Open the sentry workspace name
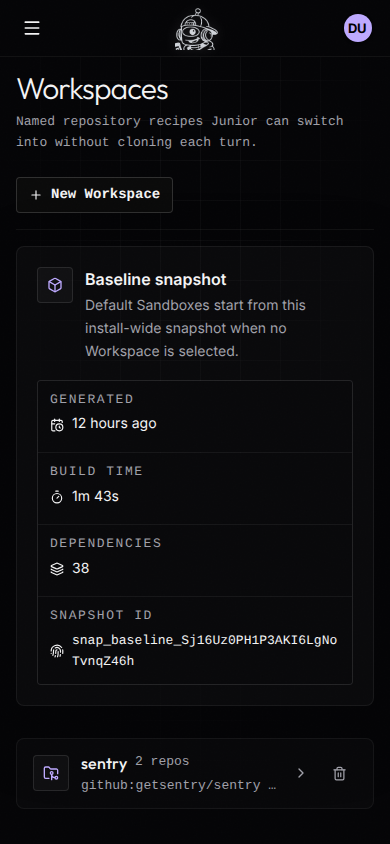Viewport: 390px width, 844px height. [x=104, y=764]
